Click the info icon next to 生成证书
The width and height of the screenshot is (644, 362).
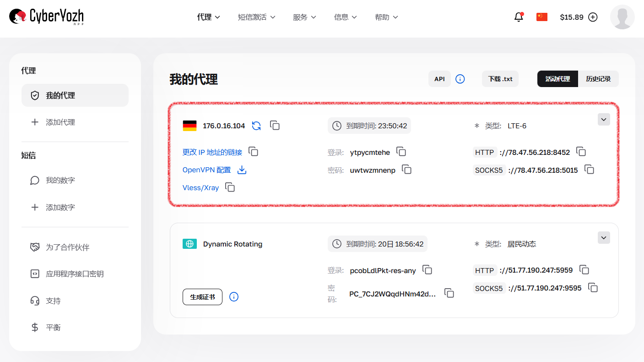234,296
